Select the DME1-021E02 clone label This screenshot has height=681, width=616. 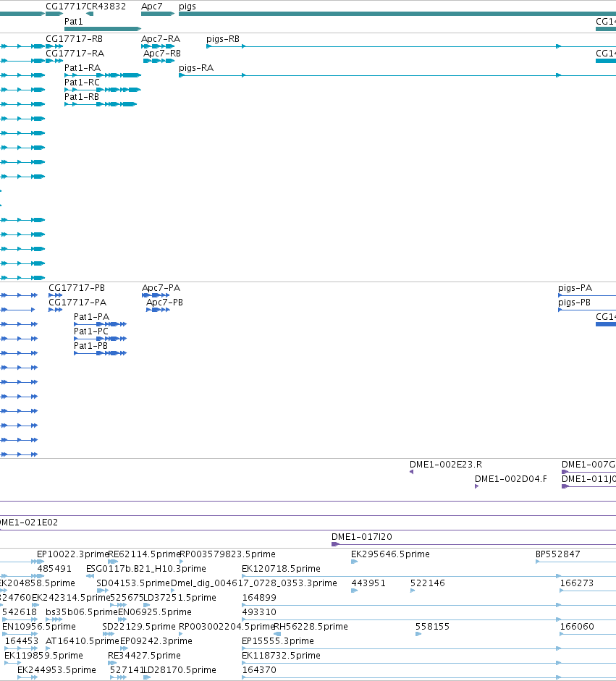[29, 523]
